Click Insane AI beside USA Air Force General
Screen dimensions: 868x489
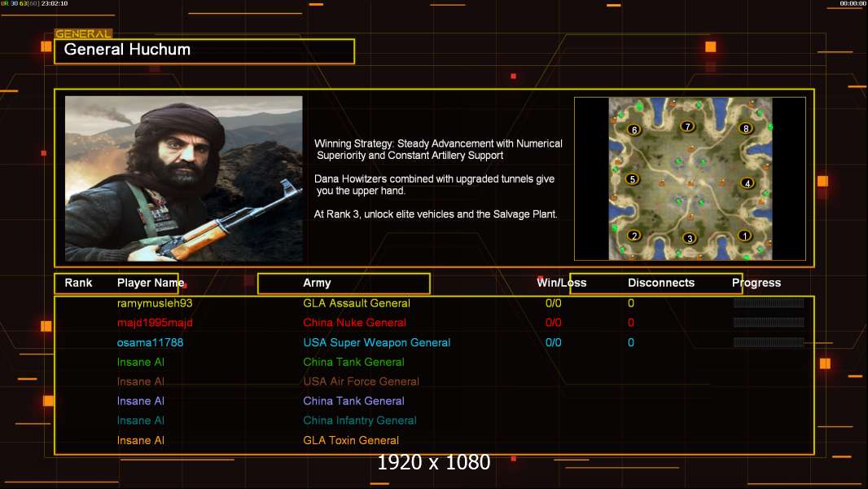click(141, 381)
